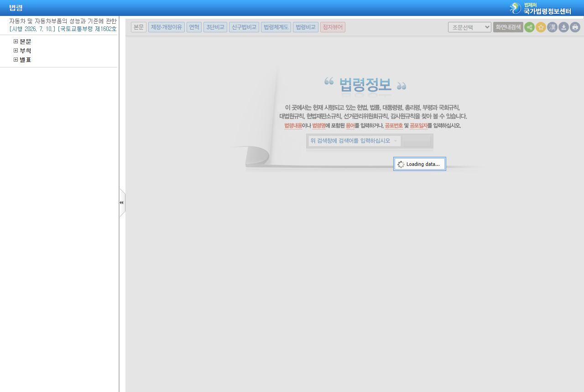
Task: Click the 부칙 label in the tree
Action: pyautogui.click(x=26, y=51)
